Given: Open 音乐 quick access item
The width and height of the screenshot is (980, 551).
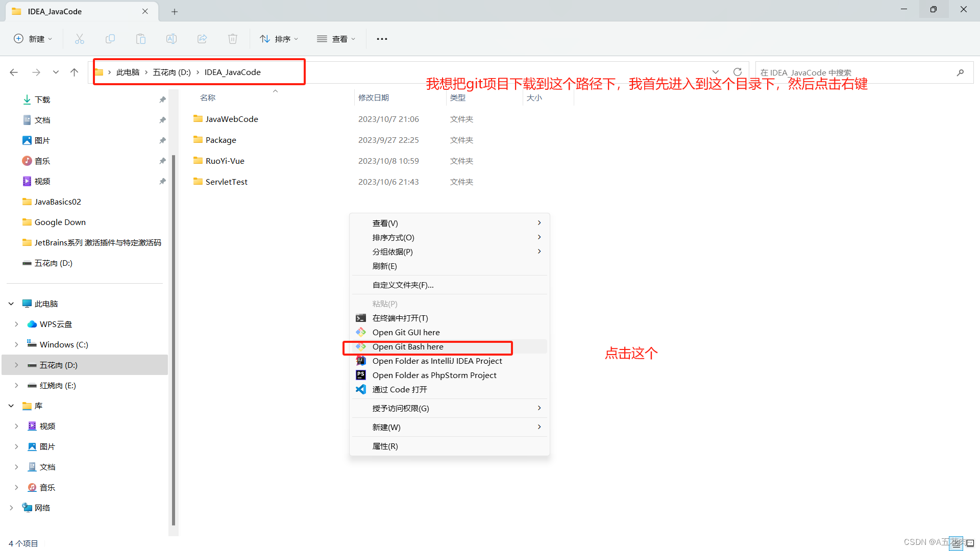Looking at the screenshot, I should coord(42,161).
